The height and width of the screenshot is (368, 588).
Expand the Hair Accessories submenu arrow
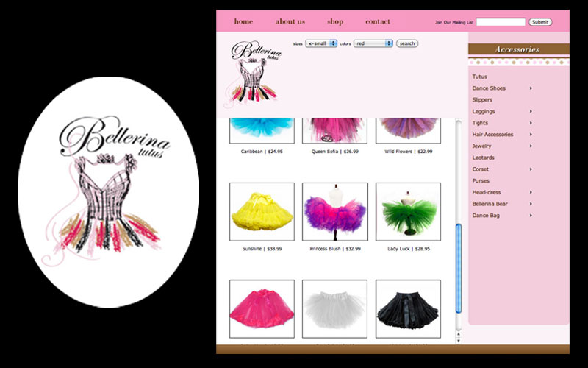(x=531, y=135)
